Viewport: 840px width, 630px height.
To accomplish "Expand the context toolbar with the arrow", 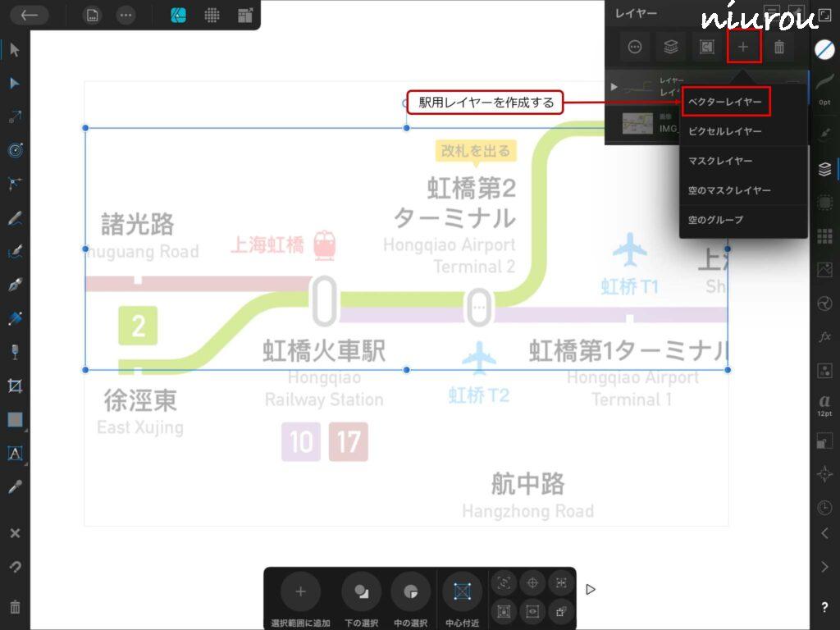I will (x=591, y=589).
